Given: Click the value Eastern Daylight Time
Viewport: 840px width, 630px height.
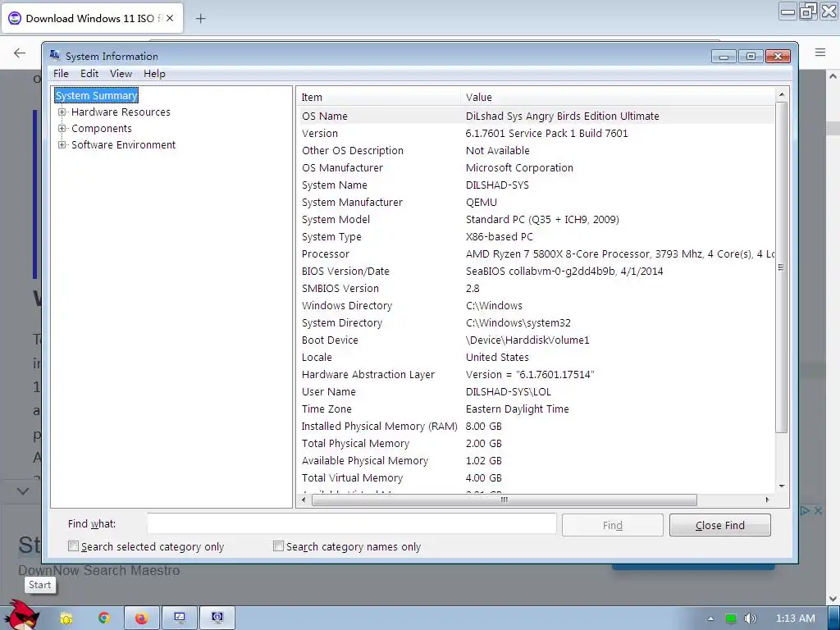Looking at the screenshot, I should point(517,409).
